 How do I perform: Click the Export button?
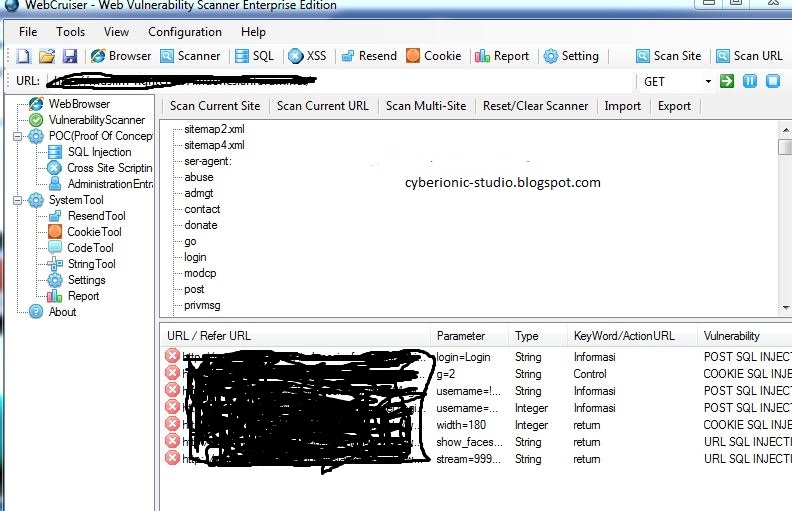tap(674, 106)
